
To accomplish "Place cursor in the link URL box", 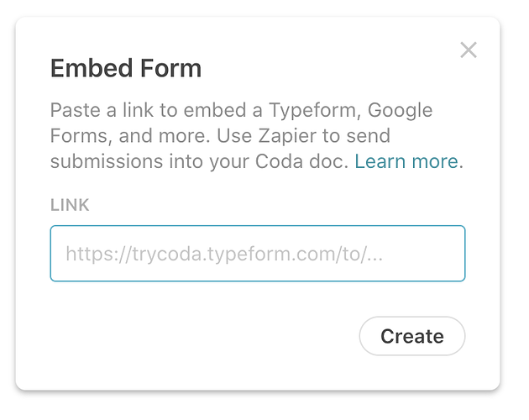I will [257, 253].
